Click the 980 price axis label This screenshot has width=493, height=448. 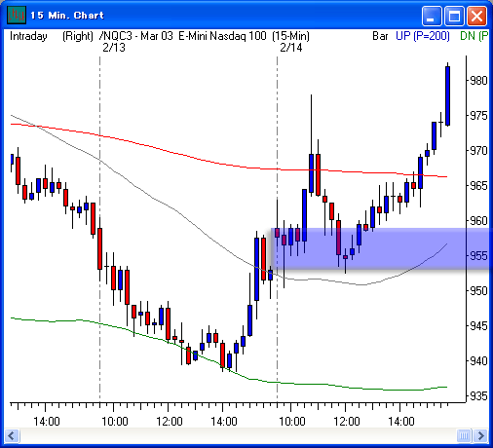tap(478, 80)
